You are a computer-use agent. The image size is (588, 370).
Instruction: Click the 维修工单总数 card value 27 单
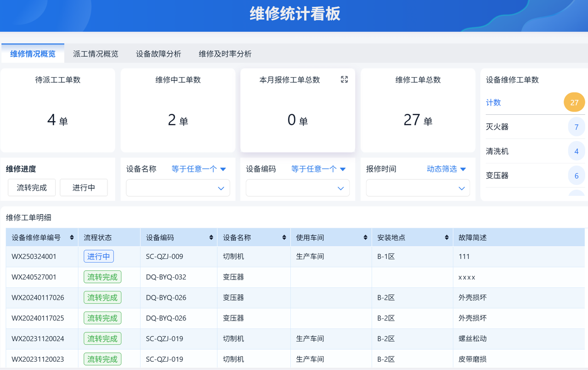(418, 120)
